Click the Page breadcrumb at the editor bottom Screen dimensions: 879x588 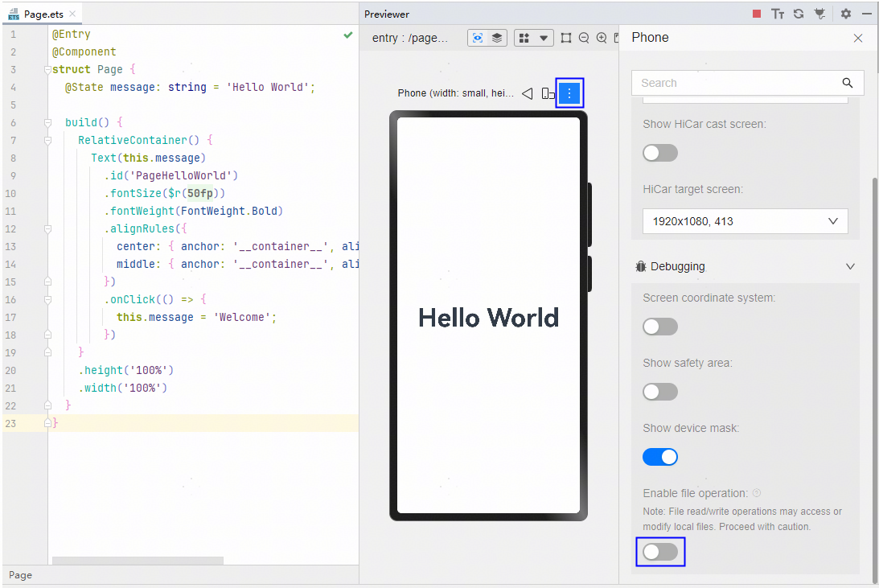click(20, 575)
